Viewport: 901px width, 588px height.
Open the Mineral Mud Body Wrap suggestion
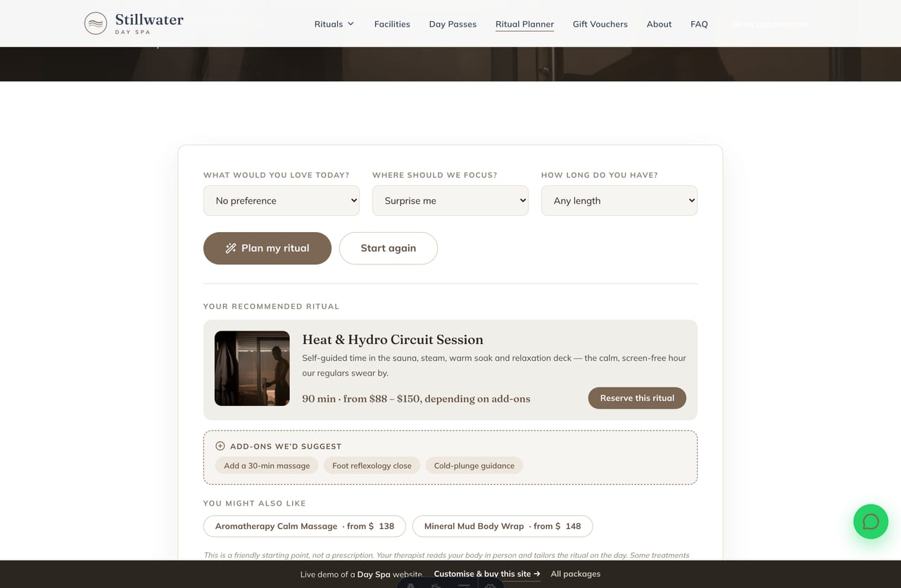[503, 526]
